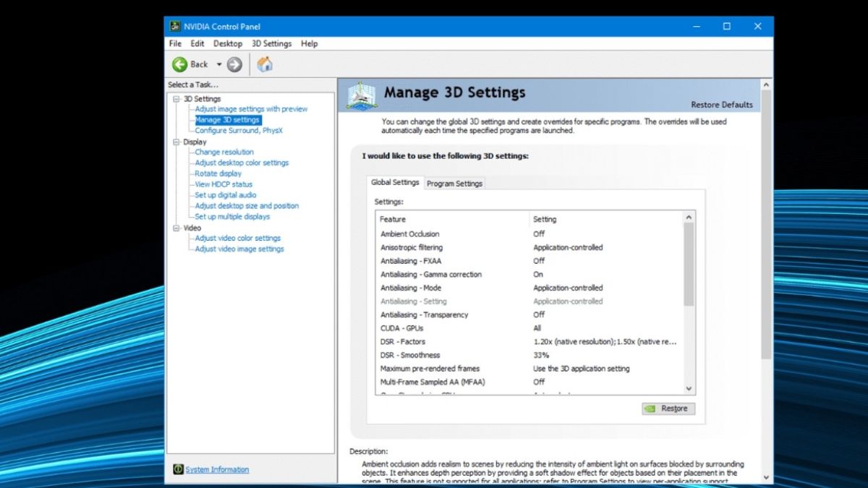
Task: Open the Help menu
Action: 310,43
